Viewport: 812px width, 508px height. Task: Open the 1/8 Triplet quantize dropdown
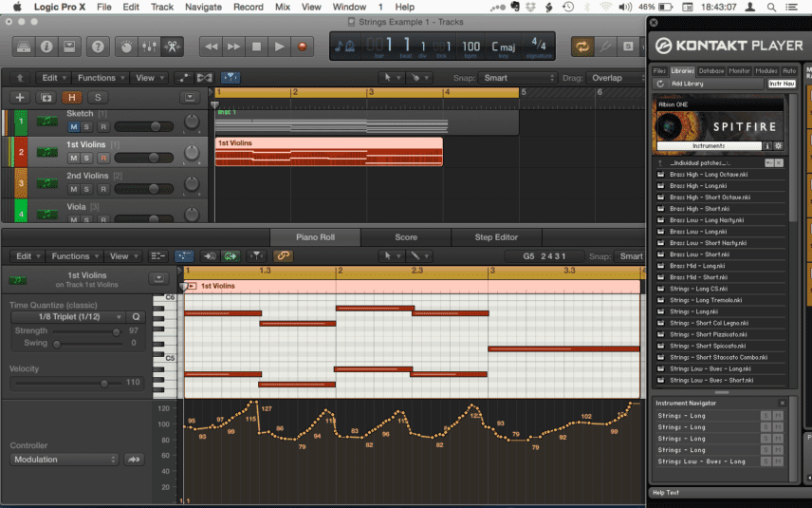coord(69,317)
